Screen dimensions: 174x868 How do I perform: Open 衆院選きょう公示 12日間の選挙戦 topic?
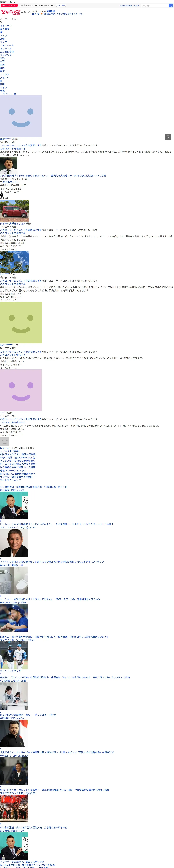[x=18, y=455]
